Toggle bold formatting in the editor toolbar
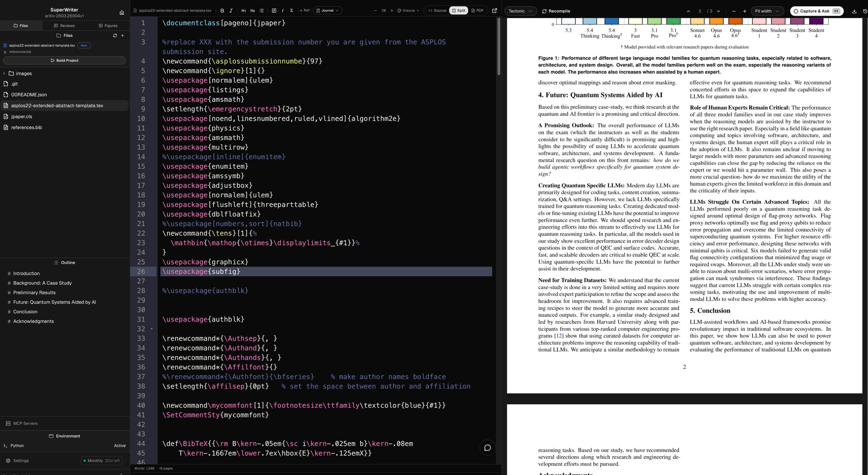868x475 pixels. (222, 10)
